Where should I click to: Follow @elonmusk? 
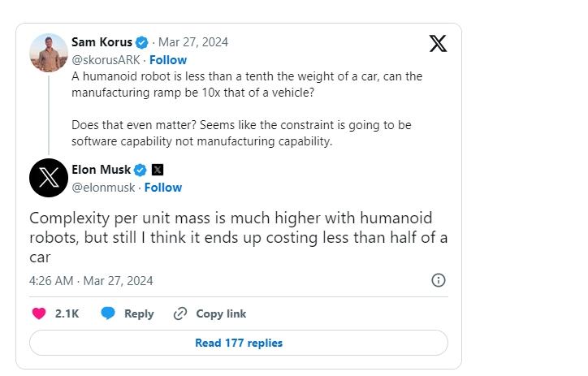point(163,187)
